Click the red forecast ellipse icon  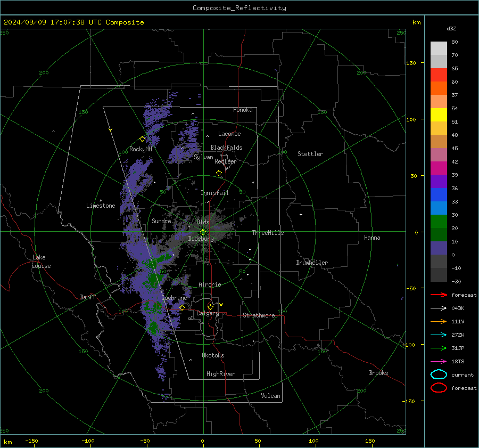click(x=439, y=388)
